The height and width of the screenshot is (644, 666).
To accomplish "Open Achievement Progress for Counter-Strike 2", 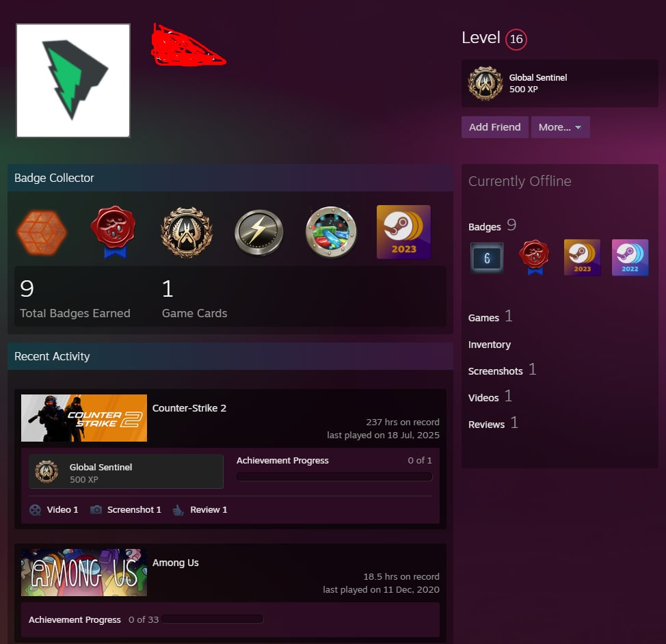I will 282,461.
